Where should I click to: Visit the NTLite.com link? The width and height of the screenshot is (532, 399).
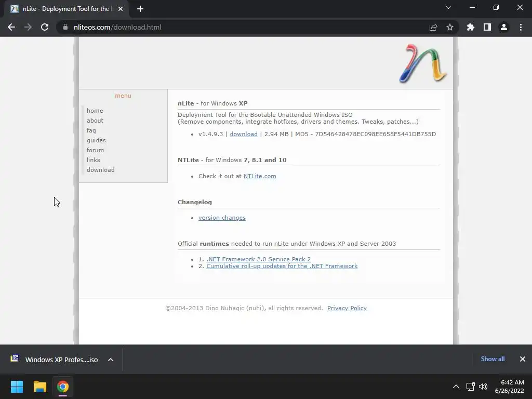point(260,176)
